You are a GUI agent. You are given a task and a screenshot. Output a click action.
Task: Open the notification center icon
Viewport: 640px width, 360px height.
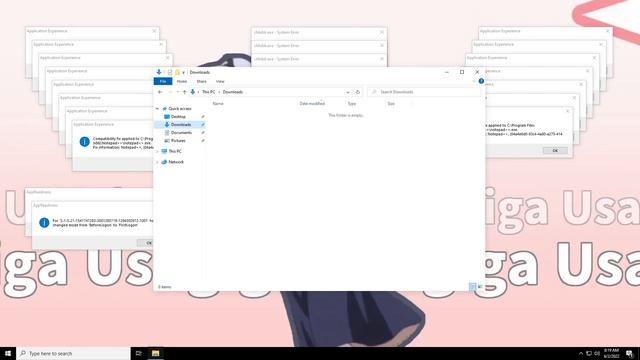point(630,353)
